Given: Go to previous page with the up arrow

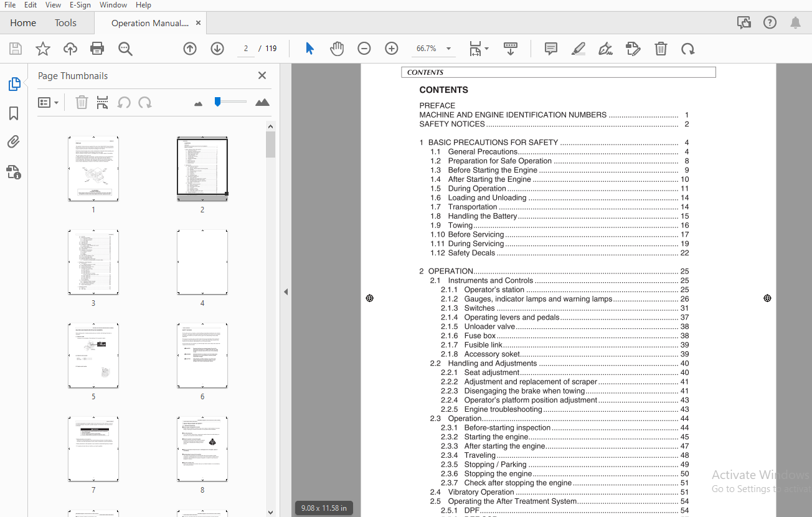Looking at the screenshot, I should (190, 49).
